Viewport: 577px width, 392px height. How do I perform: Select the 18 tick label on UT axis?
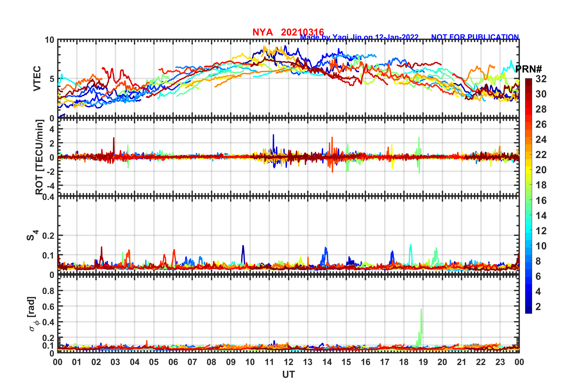[404, 362]
